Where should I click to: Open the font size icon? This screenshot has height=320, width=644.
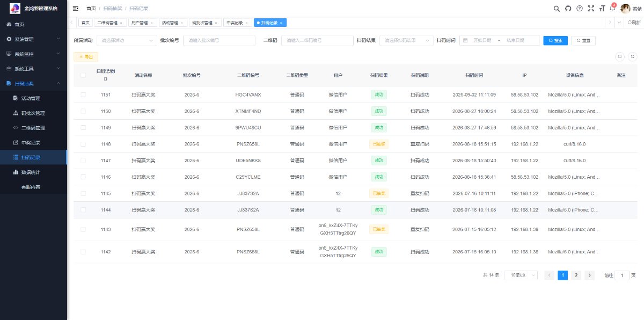click(x=602, y=8)
